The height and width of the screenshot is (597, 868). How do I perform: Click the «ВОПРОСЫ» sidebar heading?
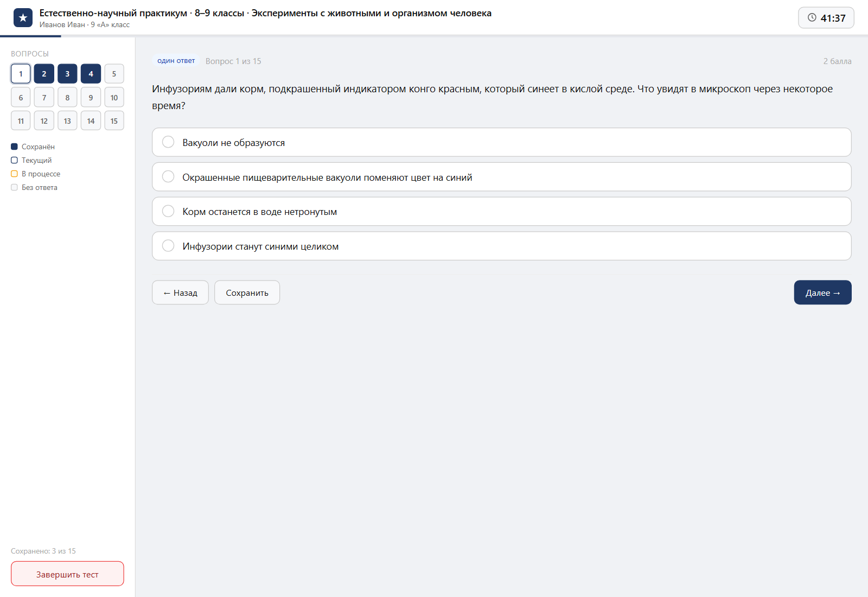click(x=30, y=54)
